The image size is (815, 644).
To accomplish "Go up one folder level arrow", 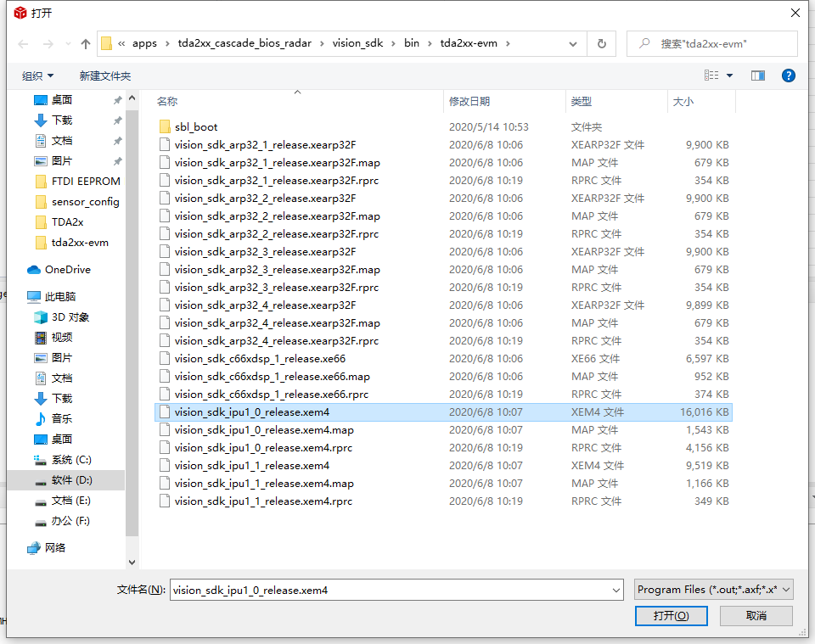I will tap(86, 44).
